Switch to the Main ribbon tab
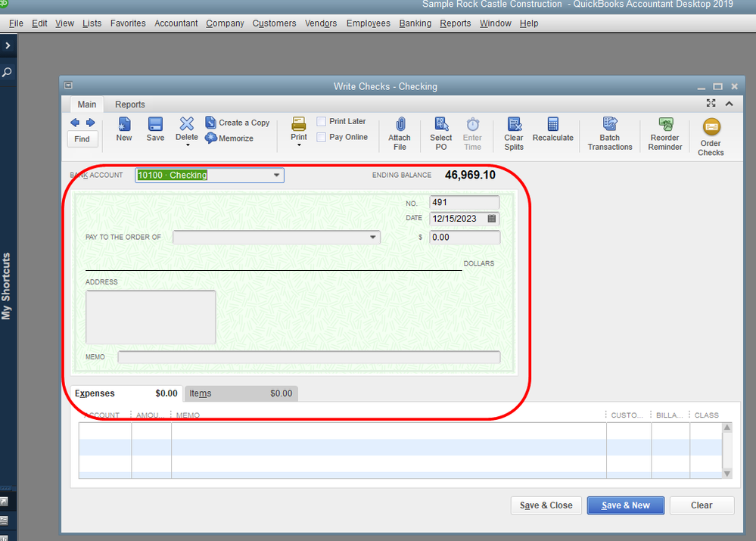 click(x=87, y=104)
